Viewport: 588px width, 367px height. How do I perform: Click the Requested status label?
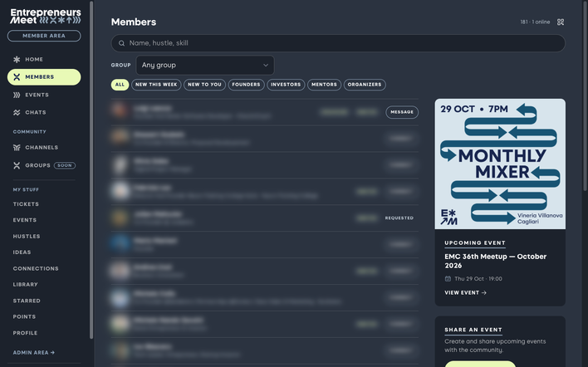(399, 218)
